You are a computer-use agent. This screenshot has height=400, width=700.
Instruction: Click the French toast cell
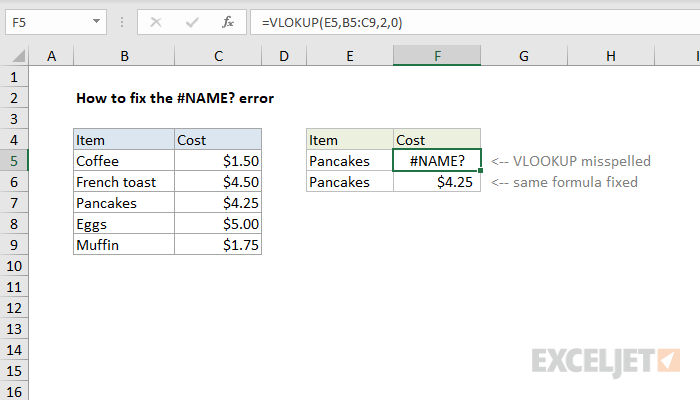pyautogui.click(x=124, y=182)
